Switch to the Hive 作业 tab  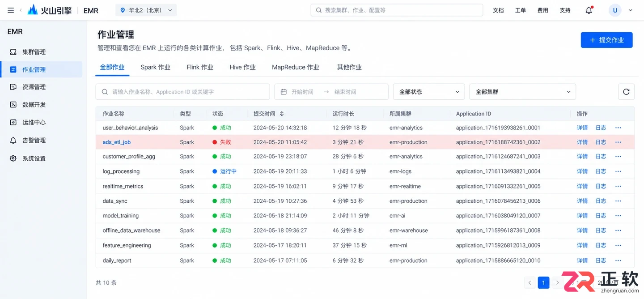point(242,67)
